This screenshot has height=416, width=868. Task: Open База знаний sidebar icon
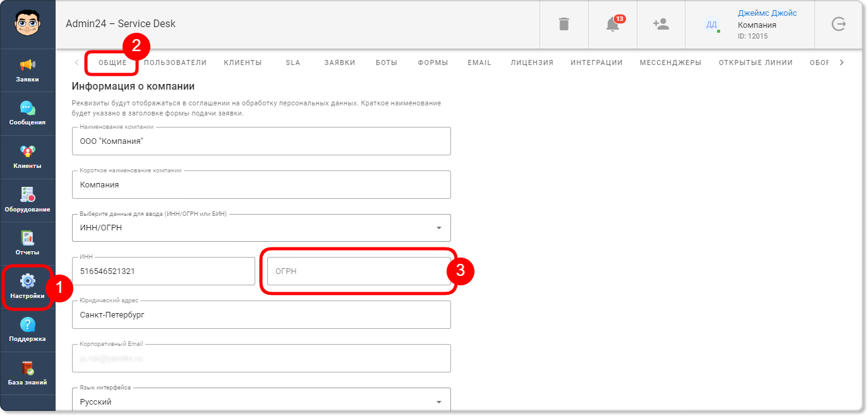[x=28, y=374]
